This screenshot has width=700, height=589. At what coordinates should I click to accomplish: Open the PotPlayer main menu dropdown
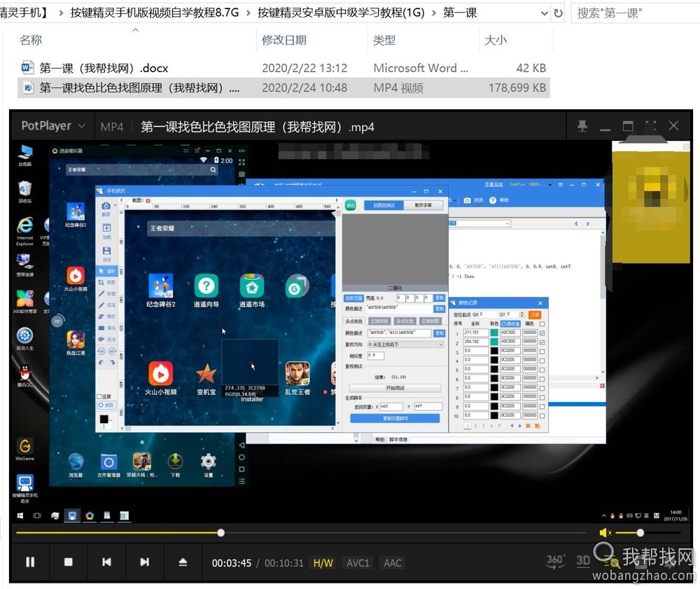52,126
